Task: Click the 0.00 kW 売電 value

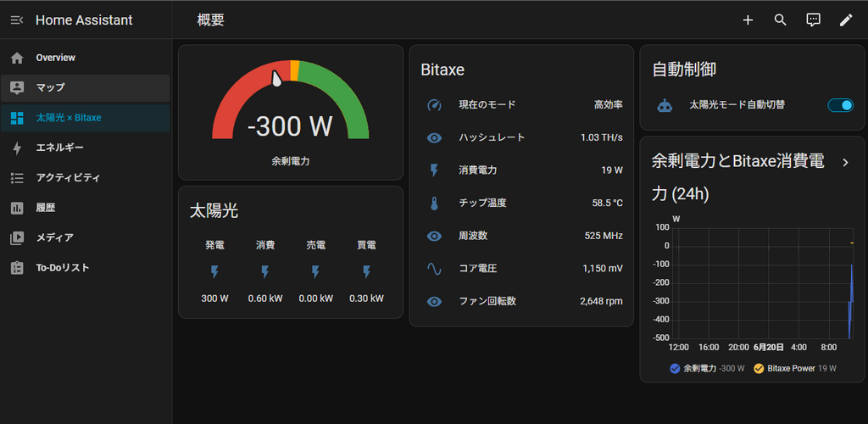Action: [x=315, y=298]
